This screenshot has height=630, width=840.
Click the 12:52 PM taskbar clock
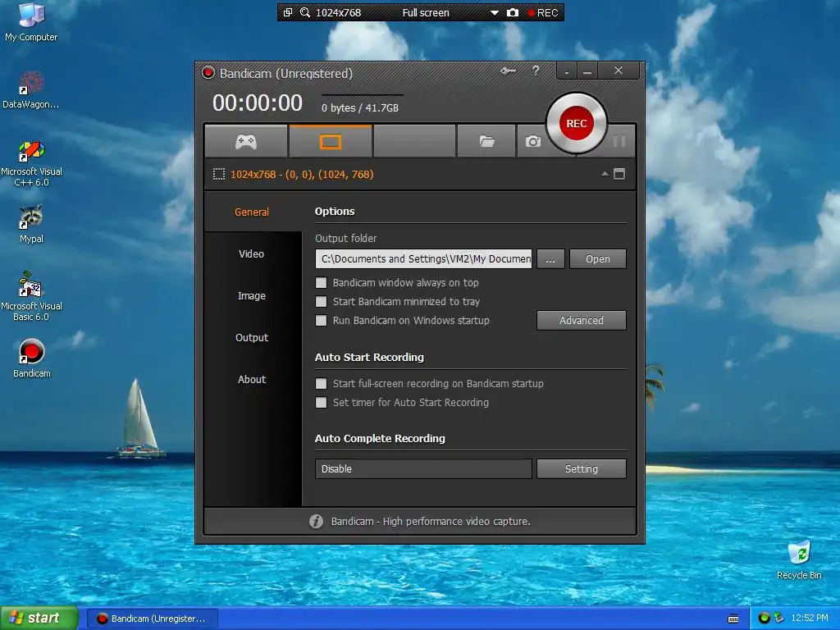(810, 619)
